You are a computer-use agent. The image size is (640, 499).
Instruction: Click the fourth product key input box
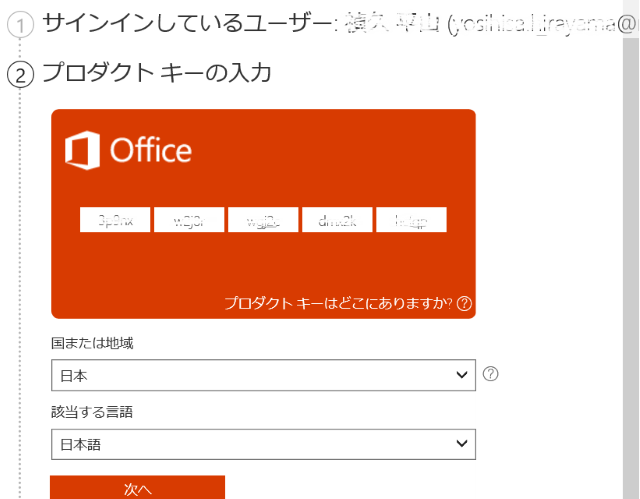click(337, 220)
